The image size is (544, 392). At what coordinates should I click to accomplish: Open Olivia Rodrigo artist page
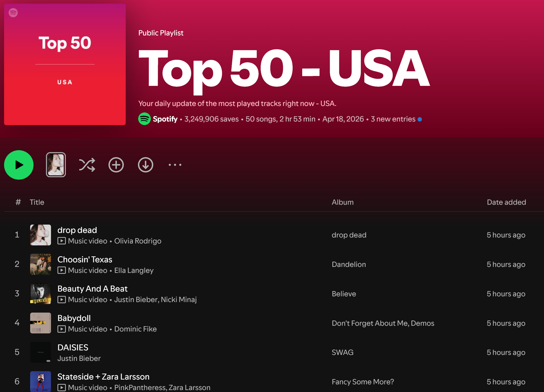138,241
